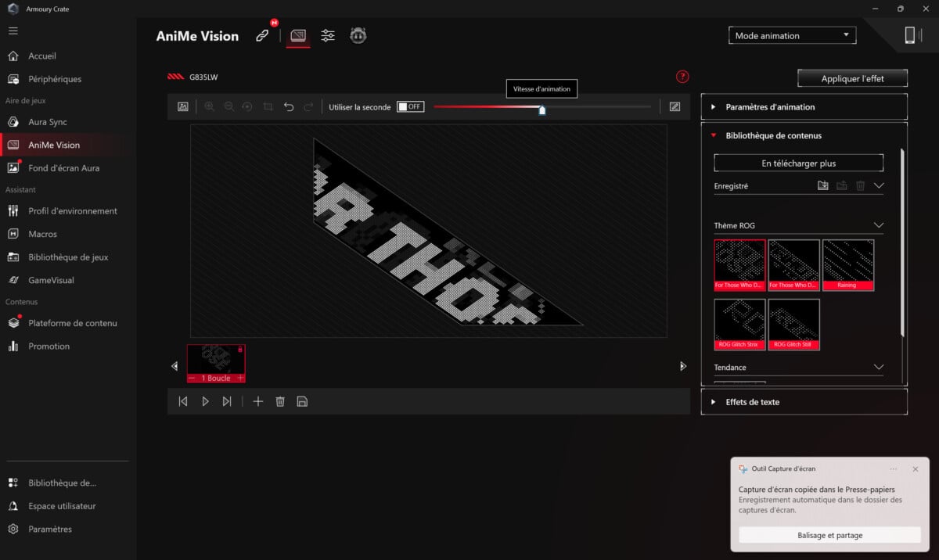Expand the 'Paramètres d'animation' section

coord(804,107)
